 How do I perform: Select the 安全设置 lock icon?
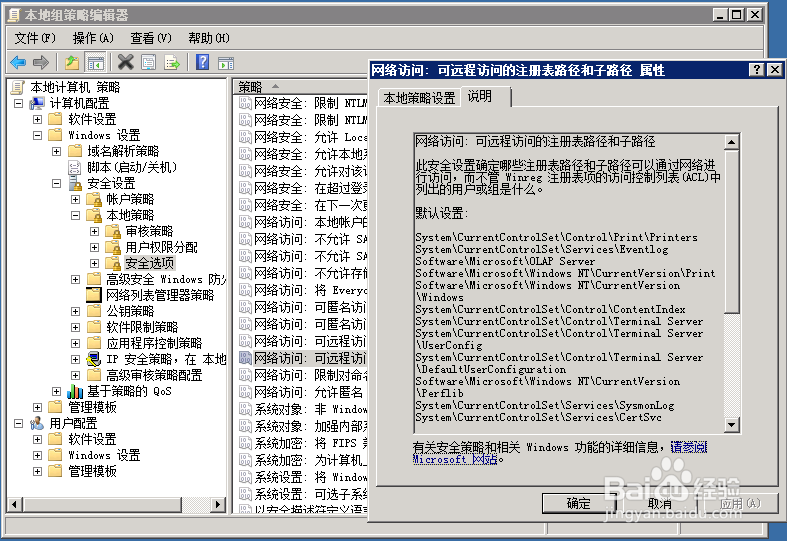click(x=75, y=183)
